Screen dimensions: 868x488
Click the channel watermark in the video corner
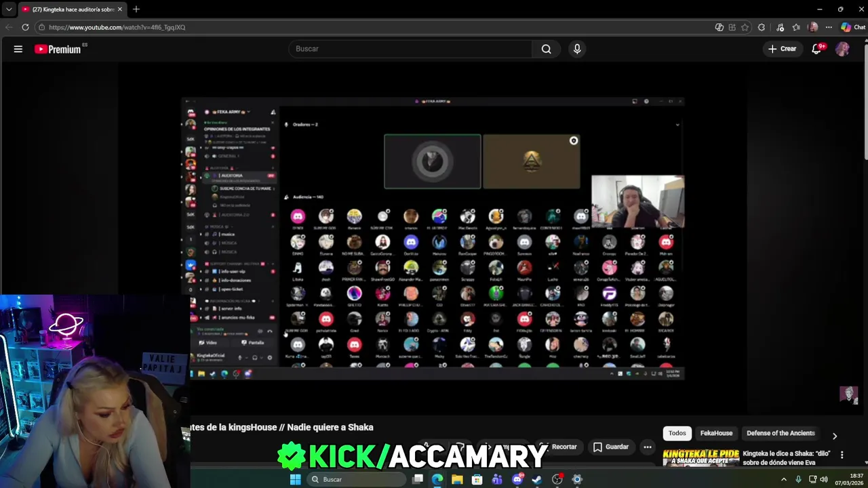(x=848, y=395)
